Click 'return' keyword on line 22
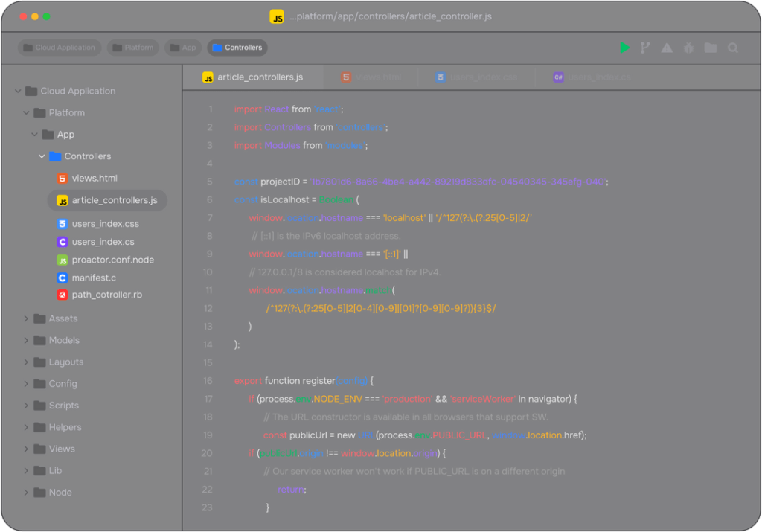This screenshot has height=532, width=762. click(291, 490)
